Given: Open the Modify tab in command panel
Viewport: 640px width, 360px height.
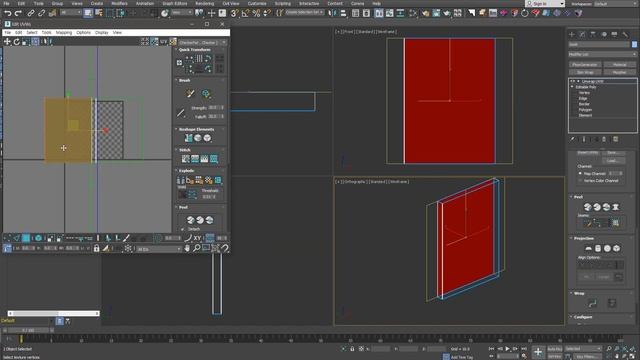Looking at the screenshot, I should coord(582,35).
